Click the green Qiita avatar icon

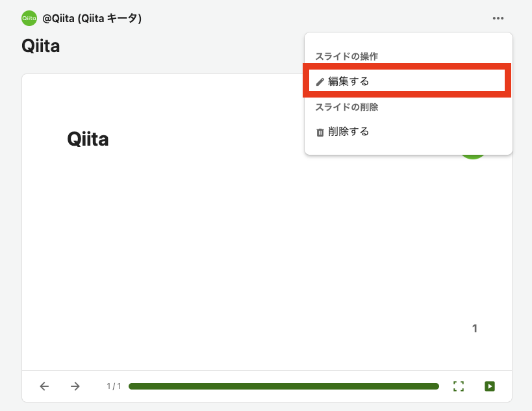pyautogui.click(x=29, y=18)
